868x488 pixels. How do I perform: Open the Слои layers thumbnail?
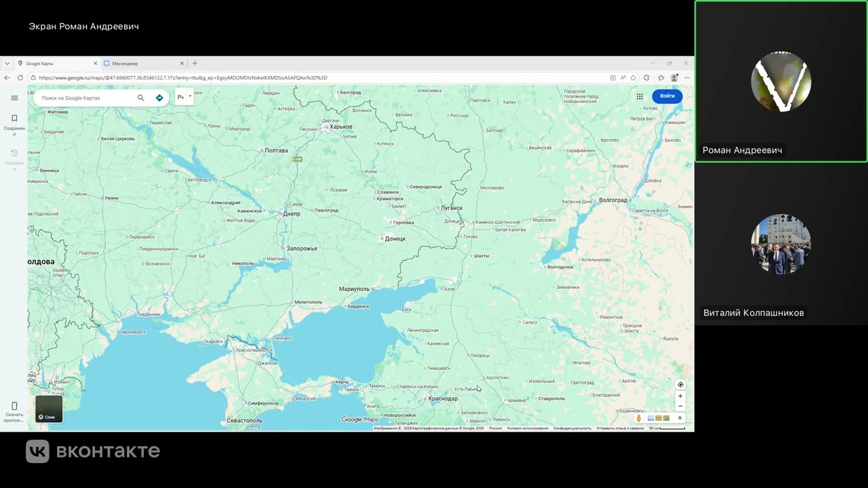(x=49, y=409)
